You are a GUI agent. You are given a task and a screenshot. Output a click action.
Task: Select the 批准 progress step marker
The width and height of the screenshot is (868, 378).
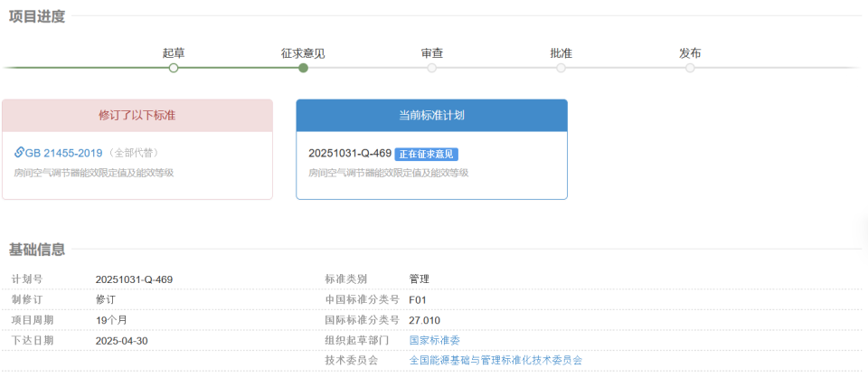(561, 68)
